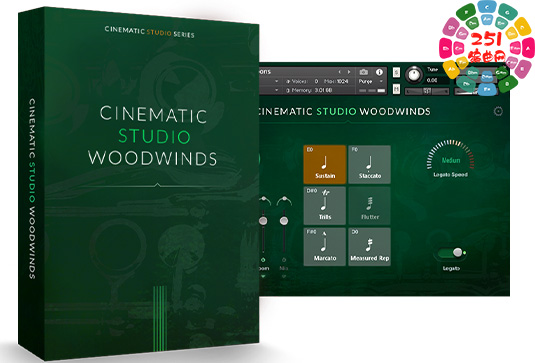Select the Trills articulation tile
This screenshot has width=535, height=363.
click(x=324, y=205)
